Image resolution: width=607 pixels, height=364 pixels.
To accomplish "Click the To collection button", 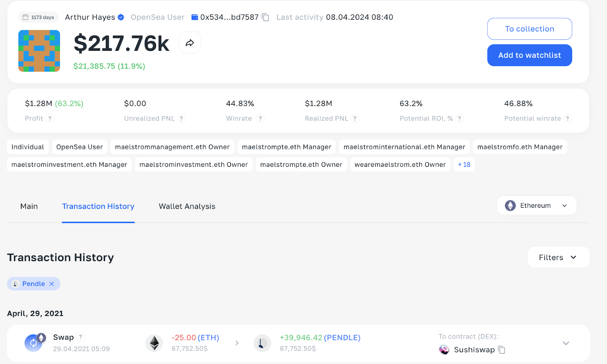I will click(x=530, y=29).
